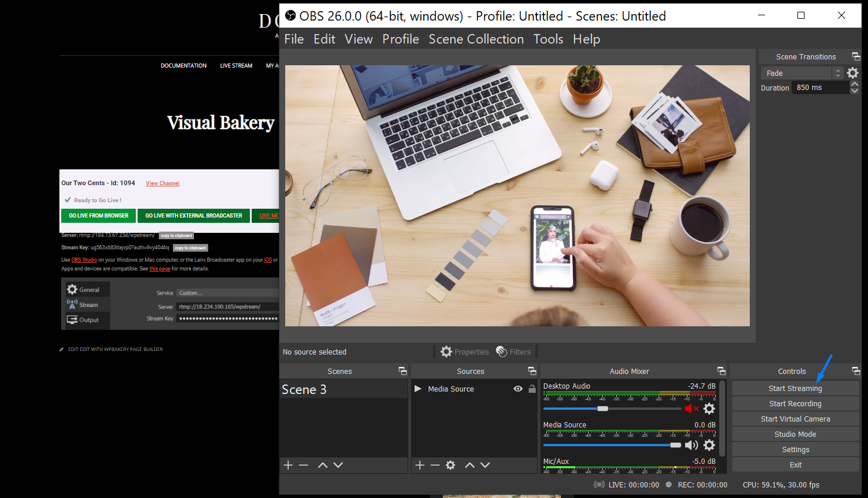Select Scene 3 in the Scenes list
This screenshot has height=498, width=868.
point(343,389)
